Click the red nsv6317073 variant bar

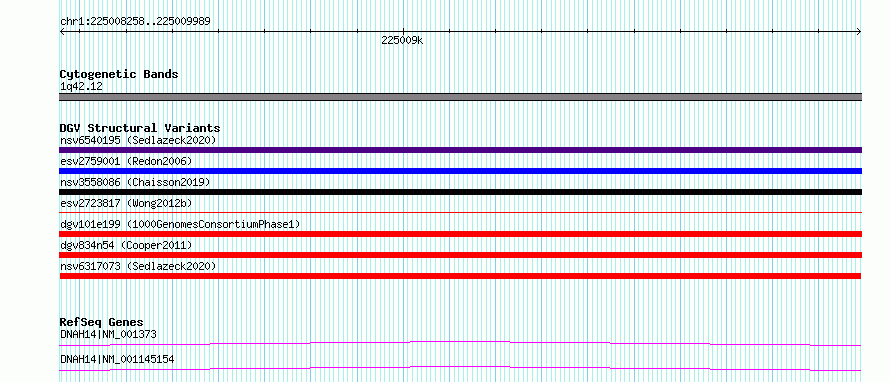(460, 276)
